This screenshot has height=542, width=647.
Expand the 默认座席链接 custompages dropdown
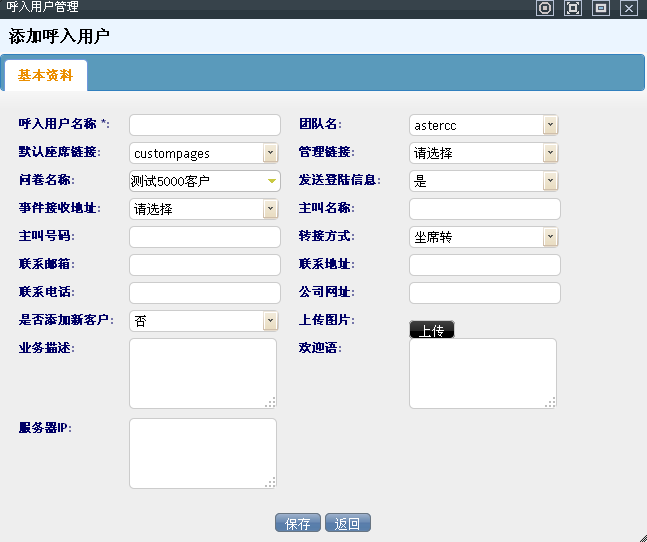pyautogui.click(x=270, y=153)
